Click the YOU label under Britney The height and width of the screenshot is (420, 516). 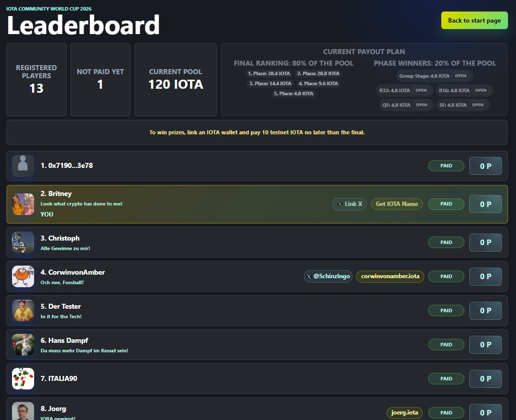click(47, 214)
